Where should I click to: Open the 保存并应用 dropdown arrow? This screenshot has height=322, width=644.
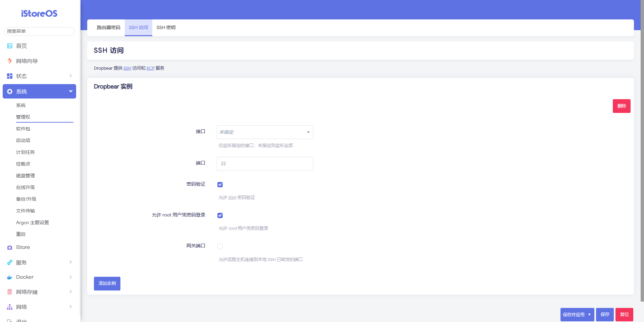589,315
